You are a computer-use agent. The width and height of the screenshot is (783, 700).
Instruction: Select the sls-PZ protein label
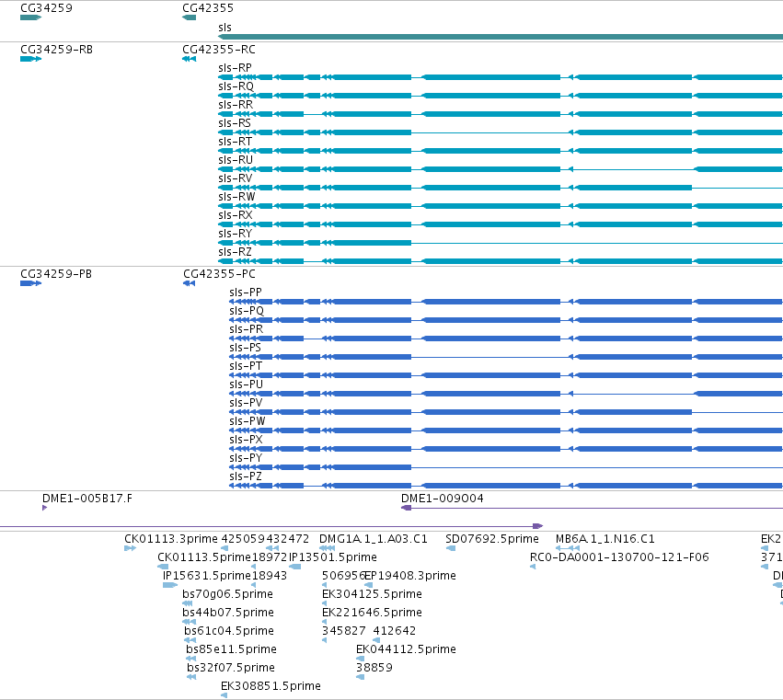245,476
